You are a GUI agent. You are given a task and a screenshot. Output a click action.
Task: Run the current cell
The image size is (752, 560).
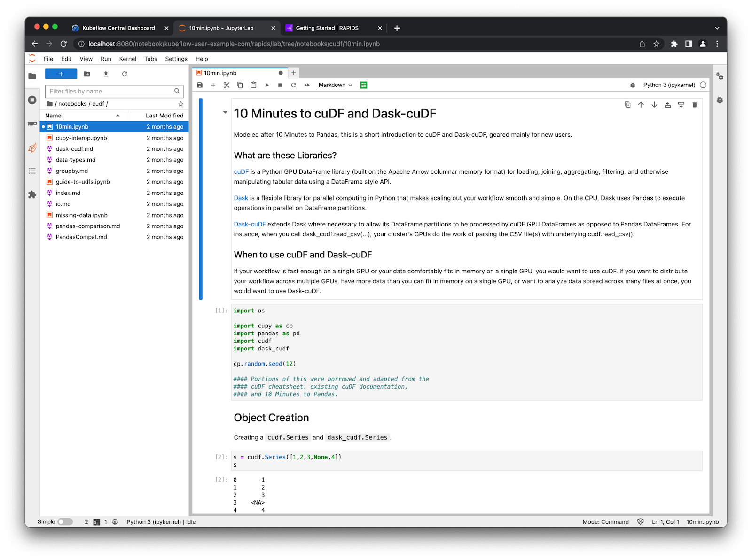click(266, 85)
